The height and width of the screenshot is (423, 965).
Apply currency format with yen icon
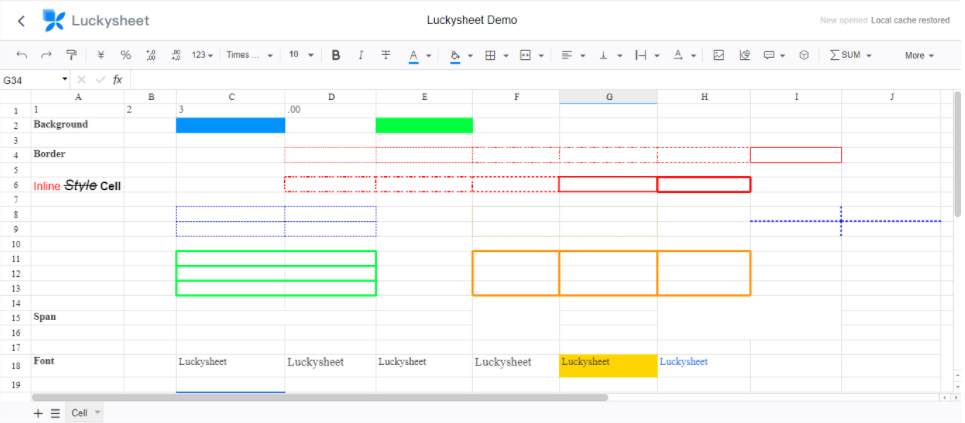[100, 55]
